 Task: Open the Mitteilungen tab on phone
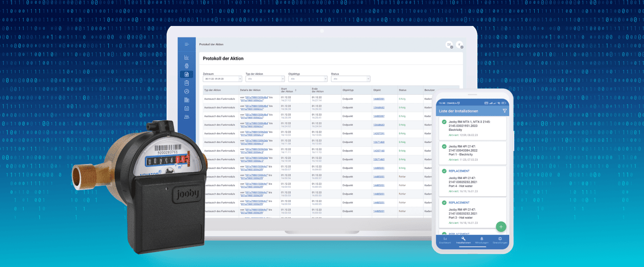(x=482, y=240)
